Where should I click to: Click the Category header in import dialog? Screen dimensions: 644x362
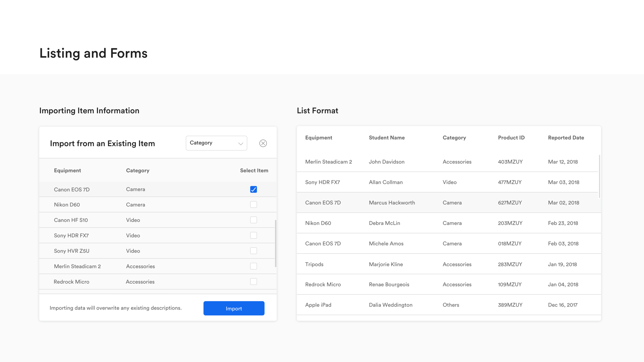point(138,170)
